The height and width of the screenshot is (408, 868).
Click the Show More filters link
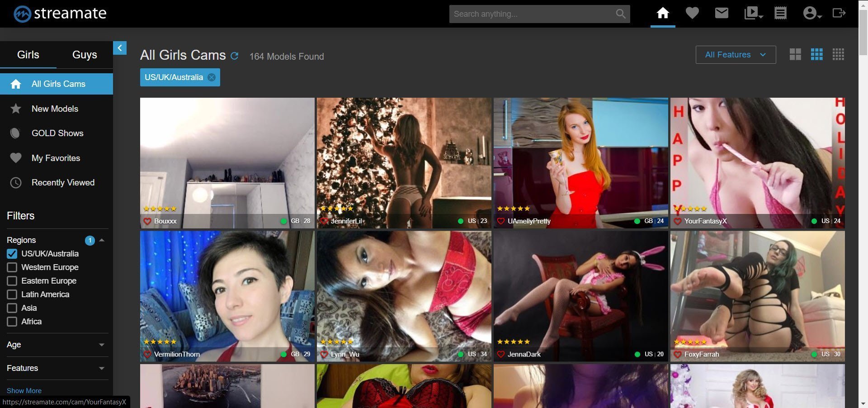[24, 390]
